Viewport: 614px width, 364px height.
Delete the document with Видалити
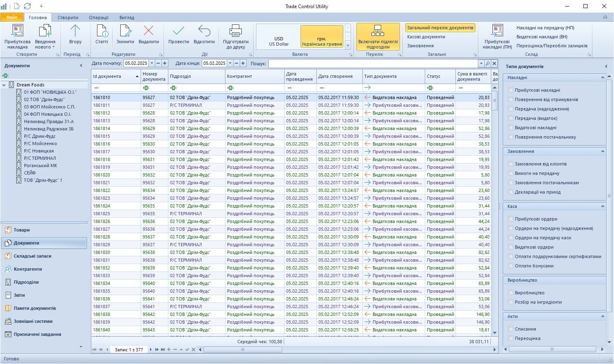pos(148,34)
